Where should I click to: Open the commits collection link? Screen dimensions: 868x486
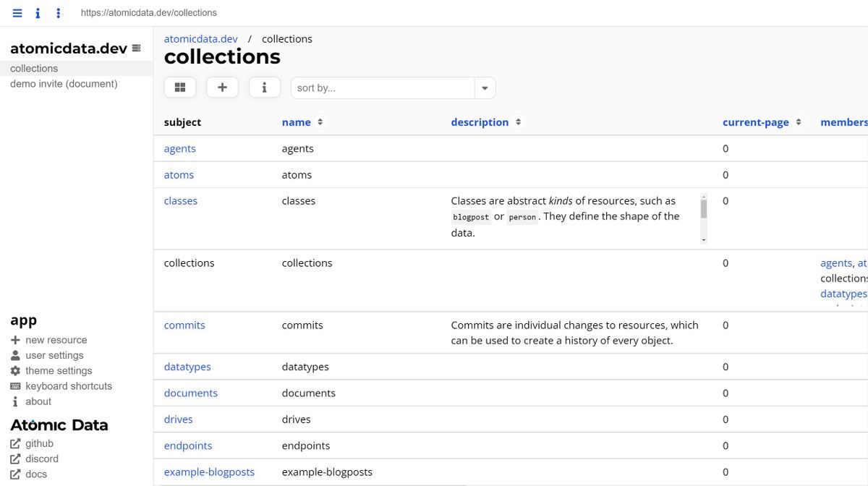(x=184, y=325)
